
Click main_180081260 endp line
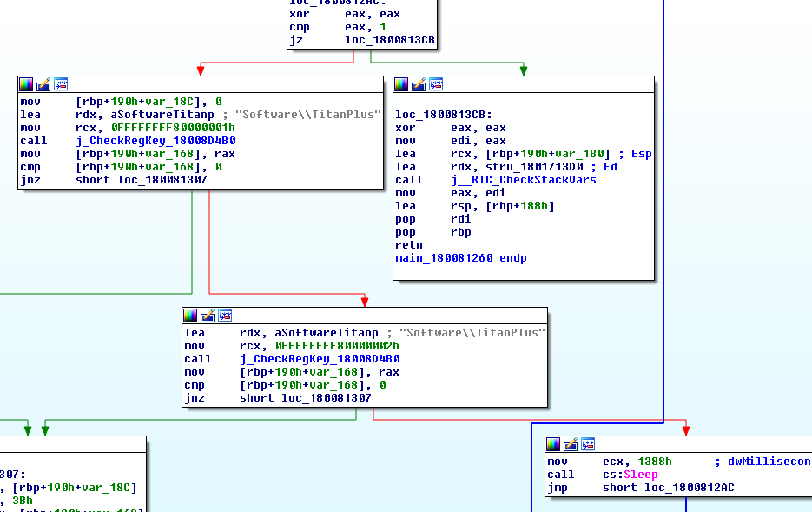pyautogui.click(x=461, y=258)
